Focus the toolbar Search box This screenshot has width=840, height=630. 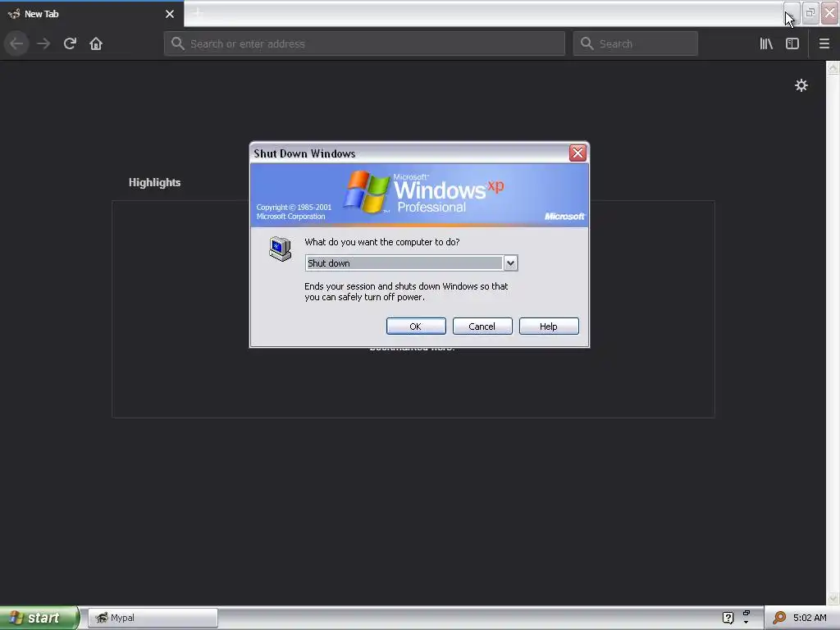[636, 43]
